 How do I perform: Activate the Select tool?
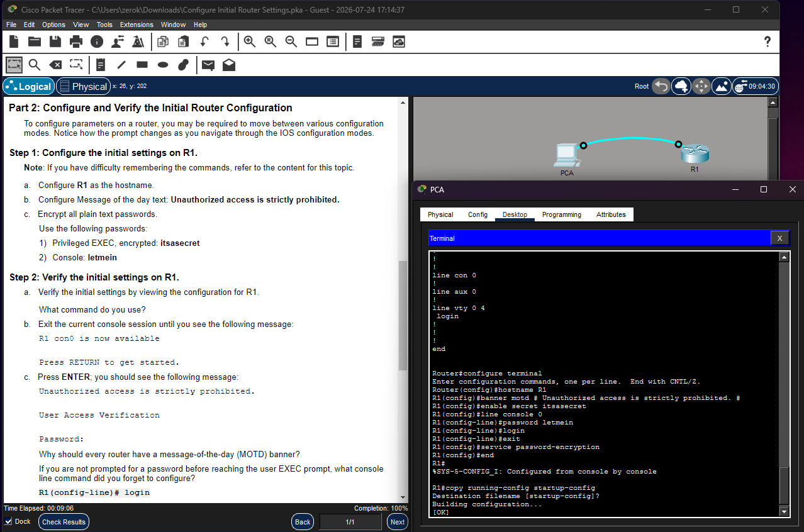point(14,65)
